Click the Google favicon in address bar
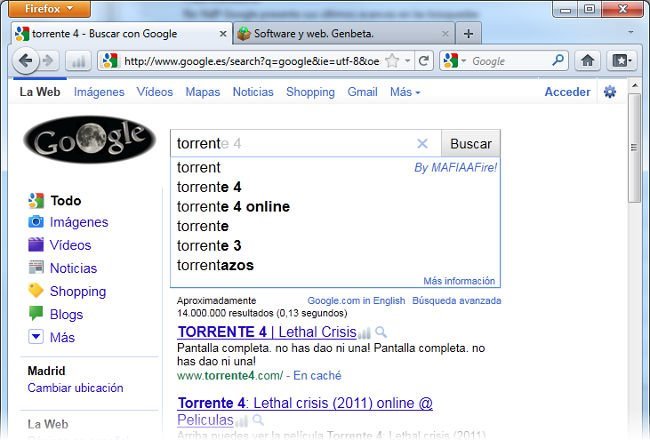 click(x=110, y=61)
